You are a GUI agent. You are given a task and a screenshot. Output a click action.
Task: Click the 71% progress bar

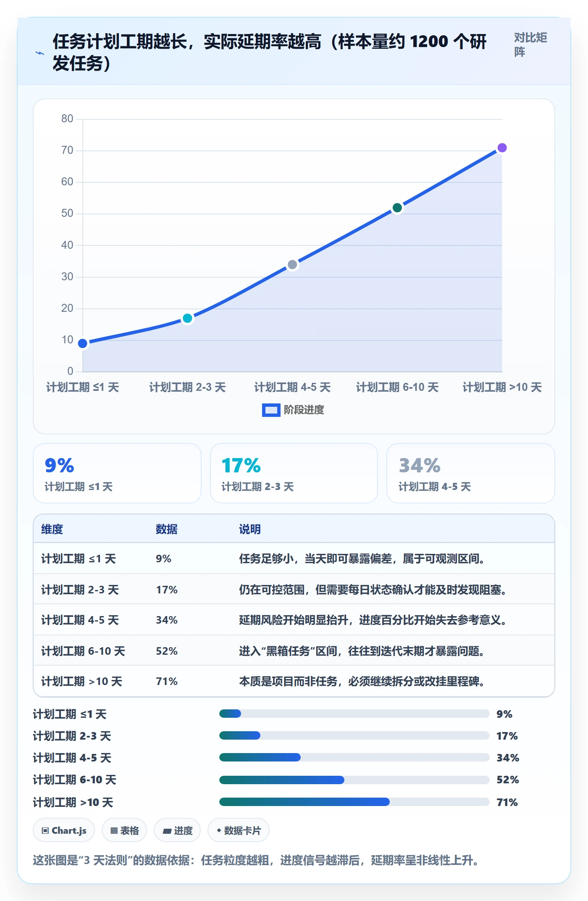coord(354,802)
